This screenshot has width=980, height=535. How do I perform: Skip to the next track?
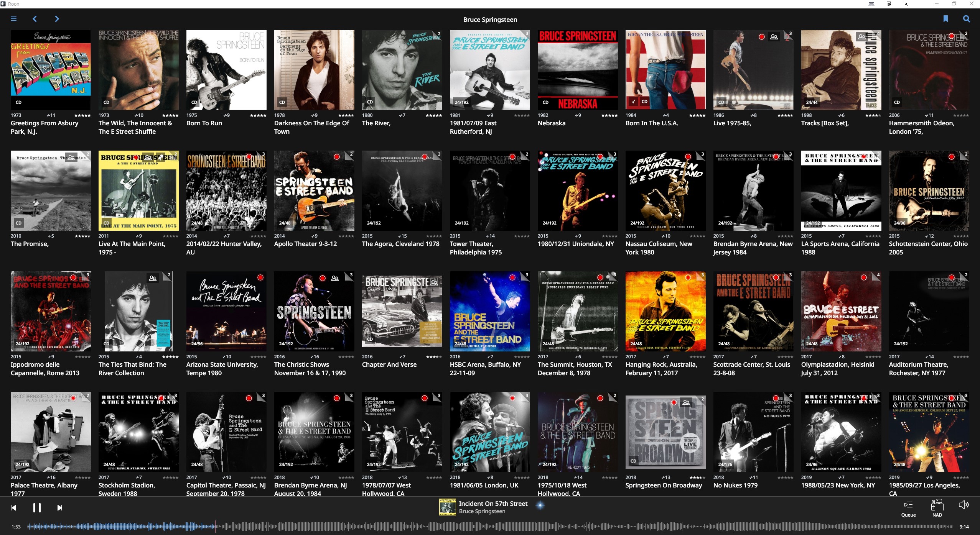click(60, 508)
